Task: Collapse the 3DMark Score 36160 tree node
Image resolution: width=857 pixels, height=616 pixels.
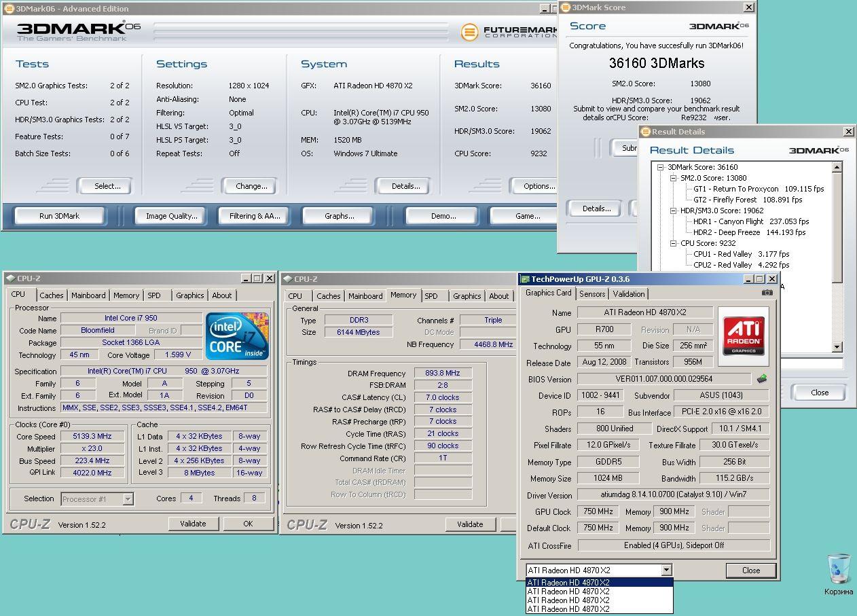Action: coord(660,167)
